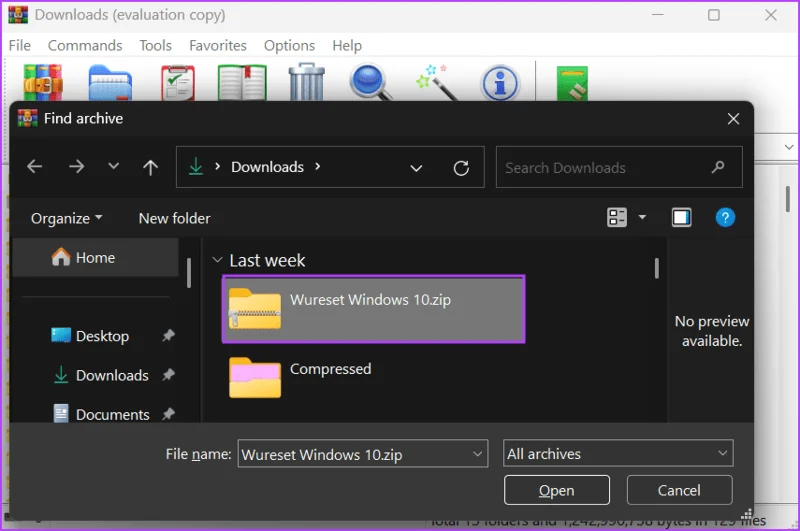Click the green Repair toolbar icon
Viewport: 800px width, 531px height.
pos(572,84)
